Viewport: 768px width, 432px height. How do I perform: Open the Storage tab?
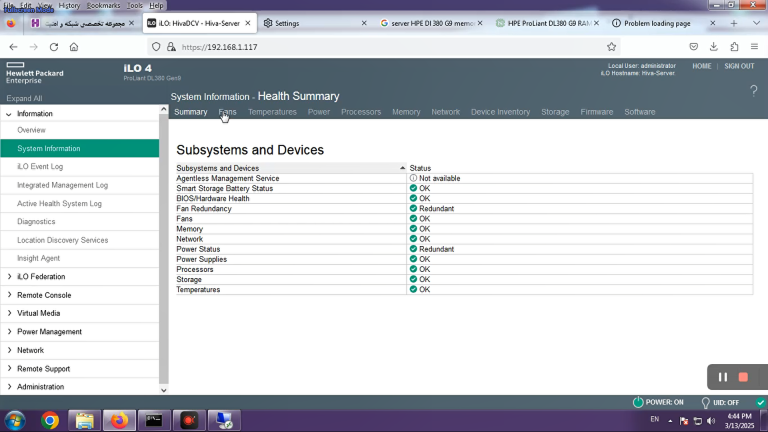pyautogui.click(x=555, y=112)
